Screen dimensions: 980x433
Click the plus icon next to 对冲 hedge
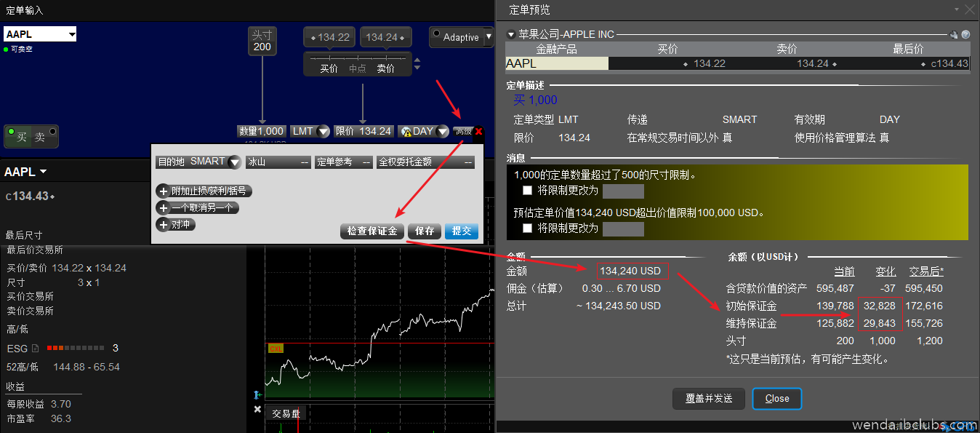(x=163, y=225)
